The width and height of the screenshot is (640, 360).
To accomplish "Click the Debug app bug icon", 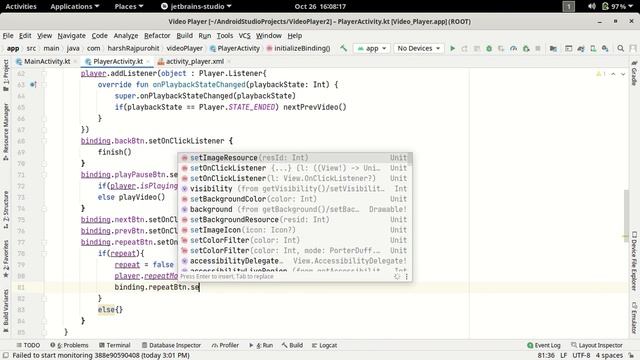I will [489, 48].
